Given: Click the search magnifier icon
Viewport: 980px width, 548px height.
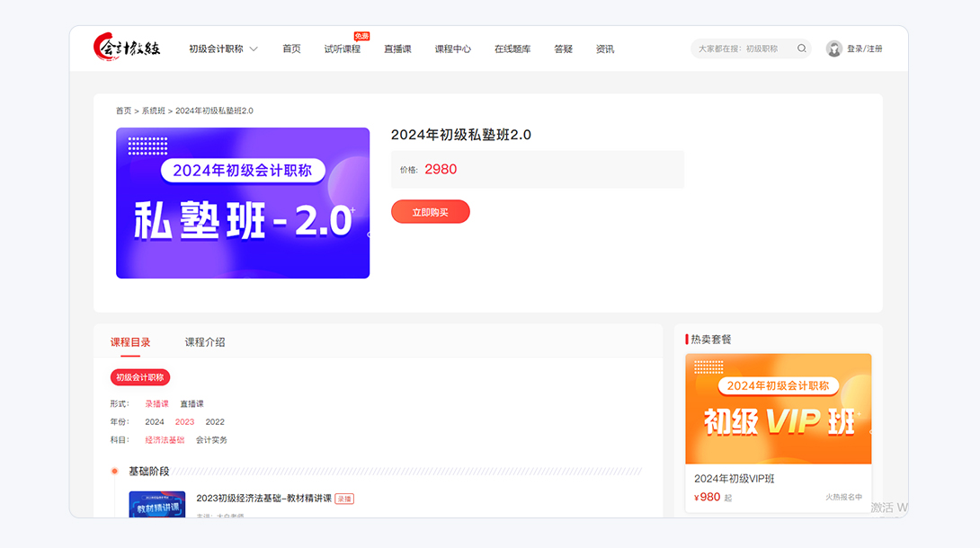Looking at the screenshot, I should point(801,49).
